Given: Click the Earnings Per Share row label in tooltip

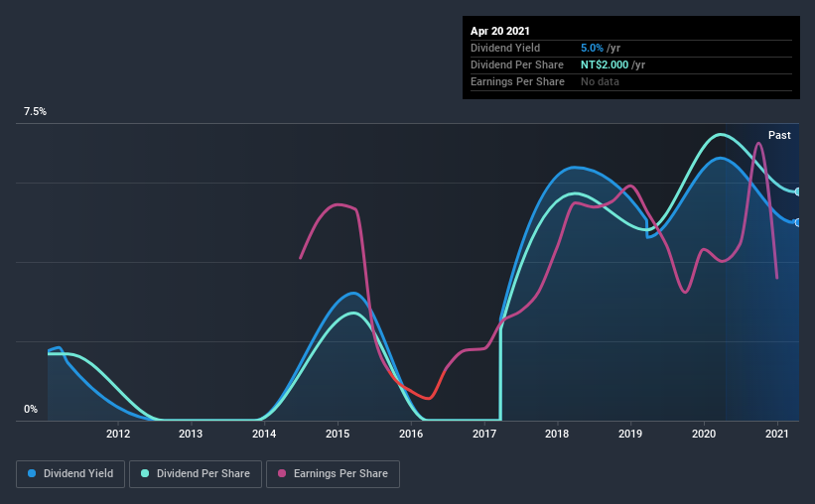Looking at the screenshot, I should tap(517, 81).
